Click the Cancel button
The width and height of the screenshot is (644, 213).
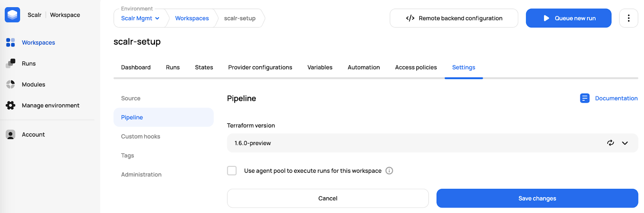tap(328, 198)
